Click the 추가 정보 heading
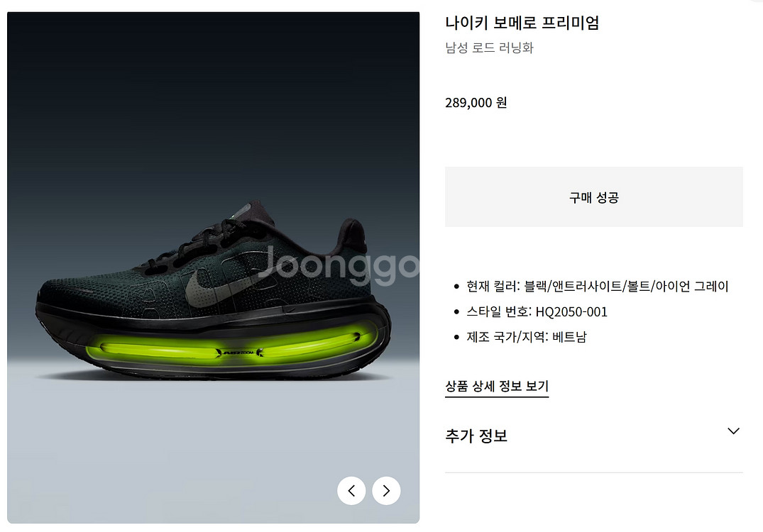Image resolution: width=763 pixels, height=532 pixels. tap(476, 436)
